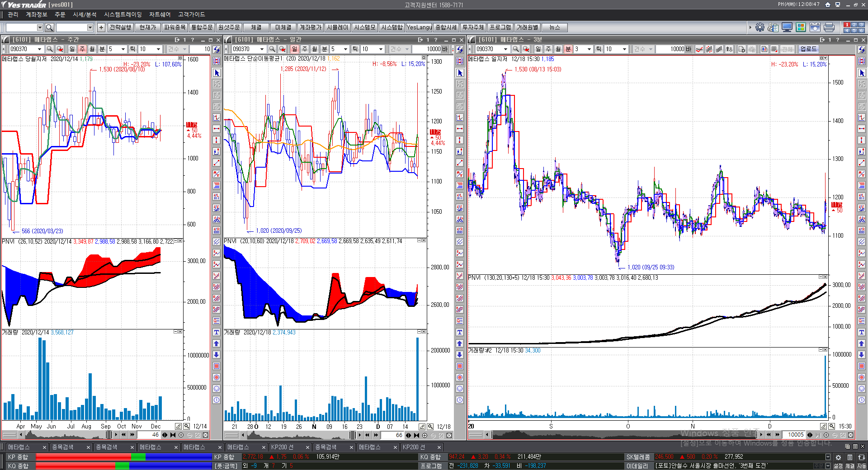Click the printer icon in top toolbar

[x=829, y=28]
